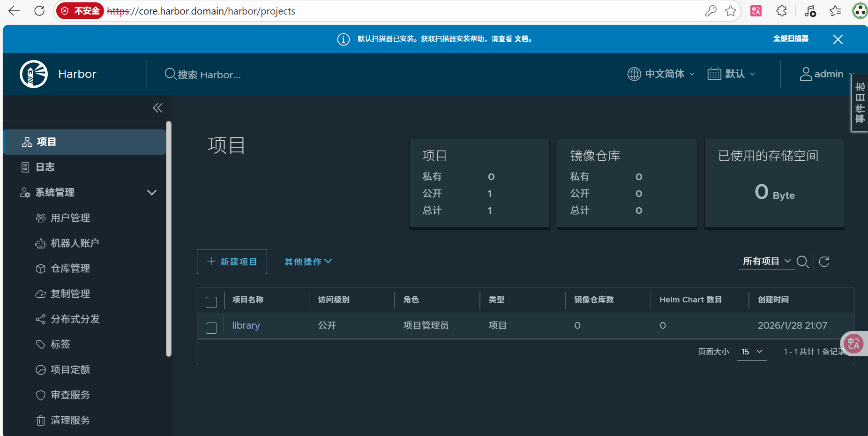Screen dimensions: 868x436
Task: Click the 公开 access level cell
Action: coord(327,325)
